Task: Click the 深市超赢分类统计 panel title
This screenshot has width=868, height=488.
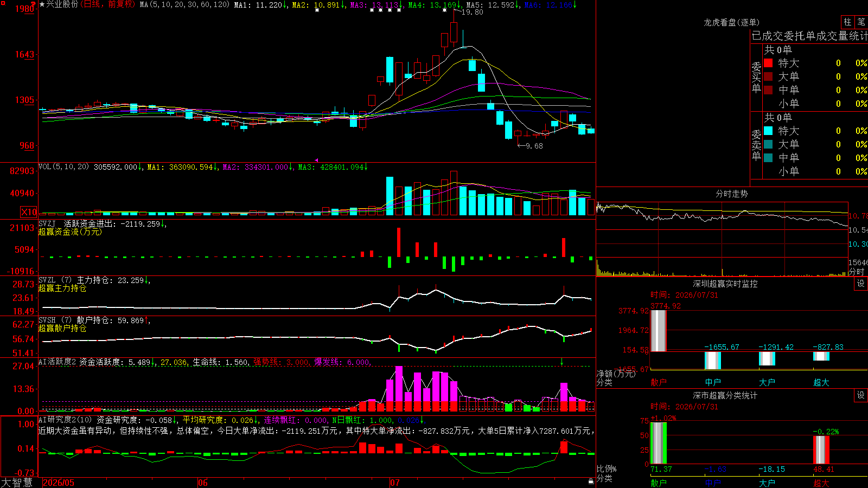Action: tap(725, 395)
